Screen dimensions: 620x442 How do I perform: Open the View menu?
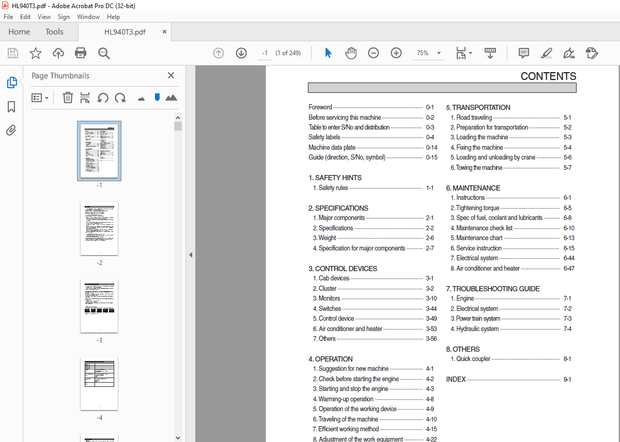click(44, 17)
